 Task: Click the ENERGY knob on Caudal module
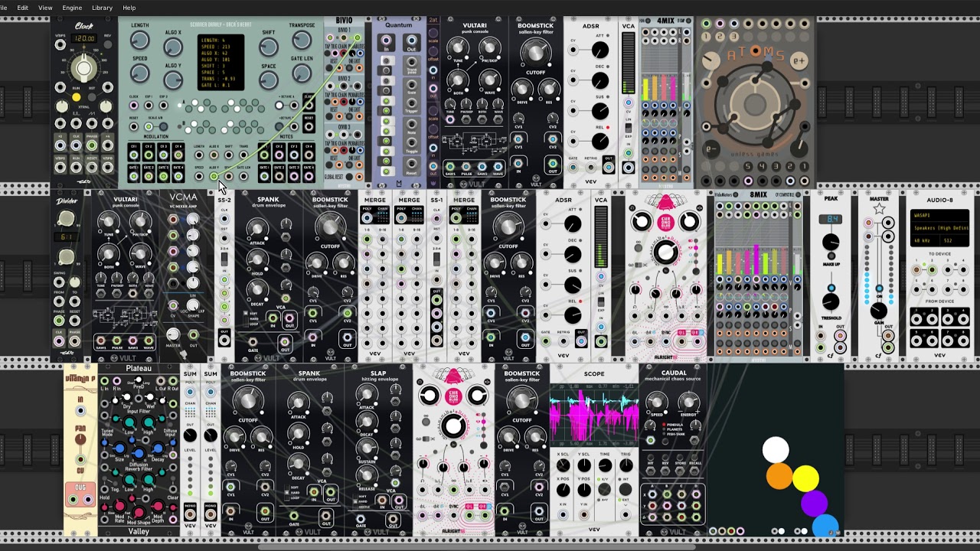click(x=689, y=403)
